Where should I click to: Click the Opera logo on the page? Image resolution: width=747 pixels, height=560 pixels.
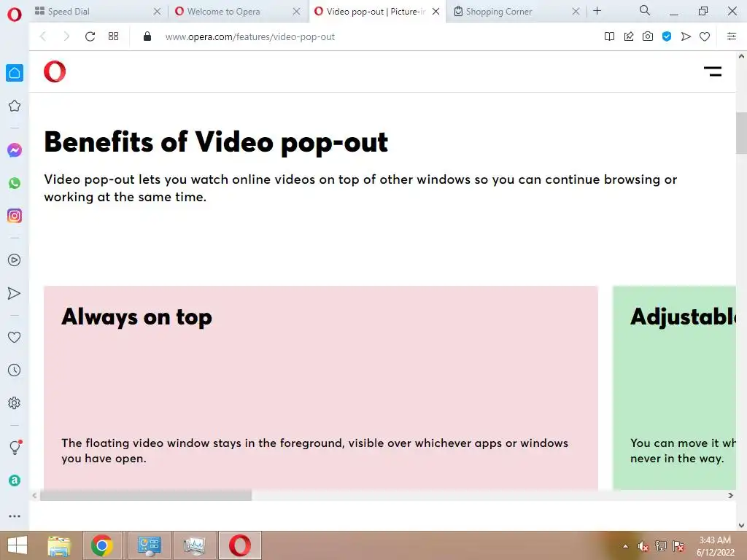pos(55,71)
